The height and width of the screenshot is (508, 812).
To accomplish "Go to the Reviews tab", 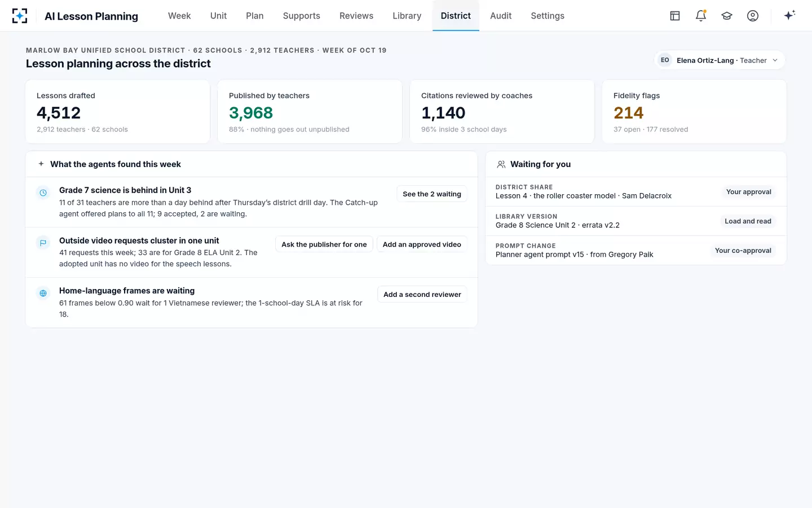I will click(x=356, y=16).
